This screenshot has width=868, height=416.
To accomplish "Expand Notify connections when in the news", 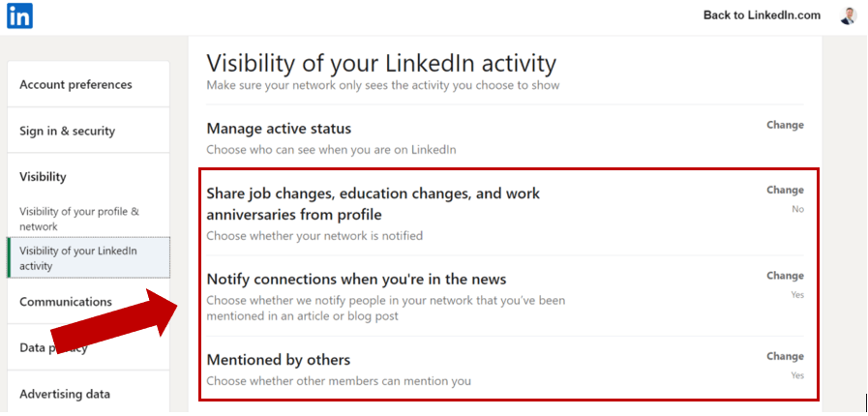I will coord(356,279).
